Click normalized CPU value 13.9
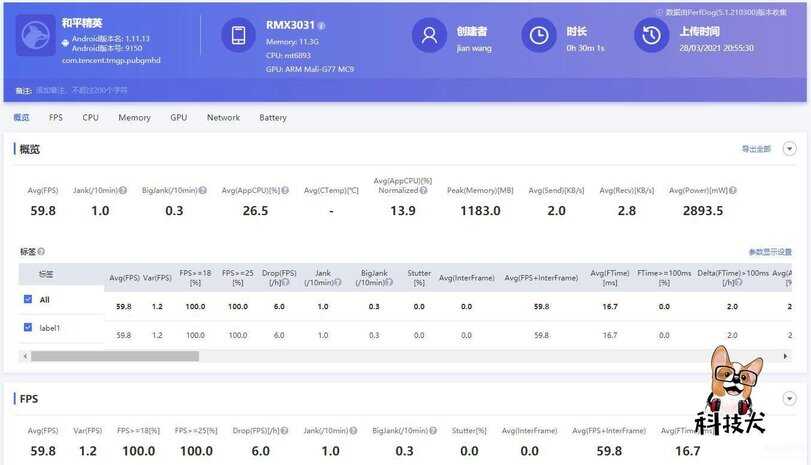Image resolution: width=811 pixels, height=465 pixels. 403,211
